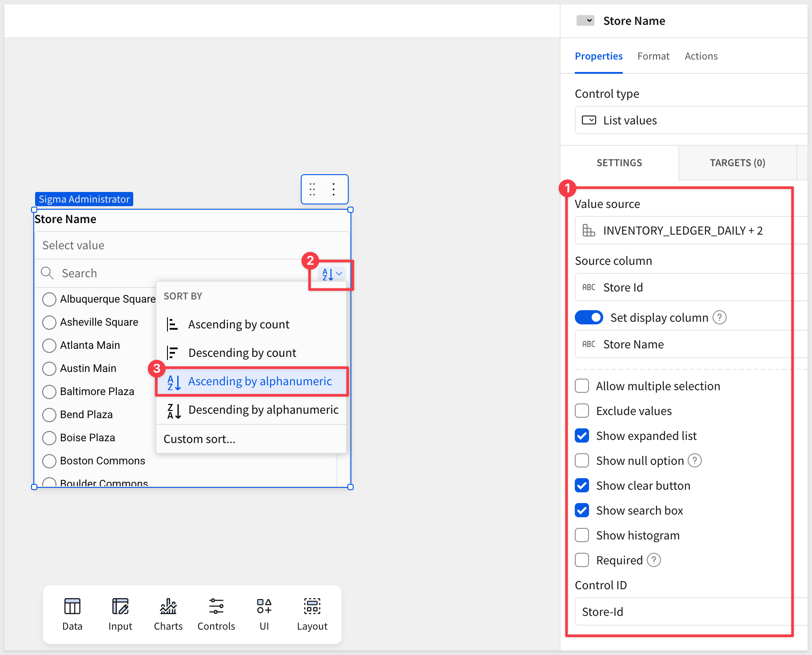Disable the Set display column toggle
The image size is (812, 655).
click(589, 318)
